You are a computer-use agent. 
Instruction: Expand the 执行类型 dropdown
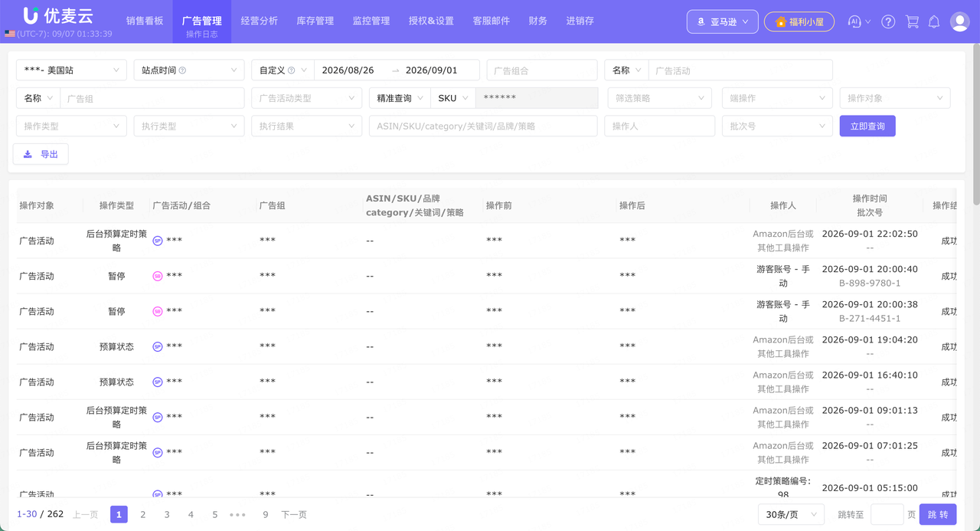[189, 126]
